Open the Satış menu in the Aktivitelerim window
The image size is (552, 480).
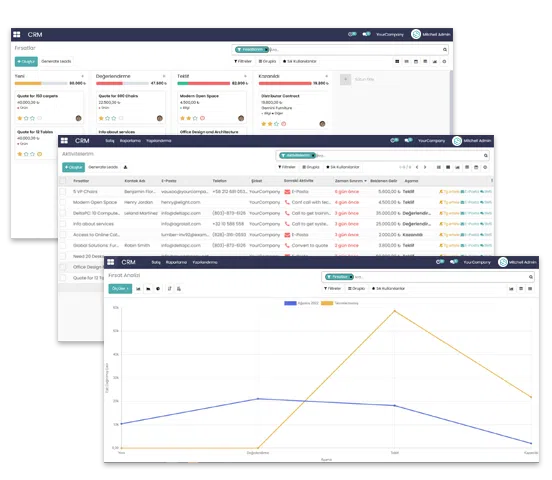coord(110,141)
